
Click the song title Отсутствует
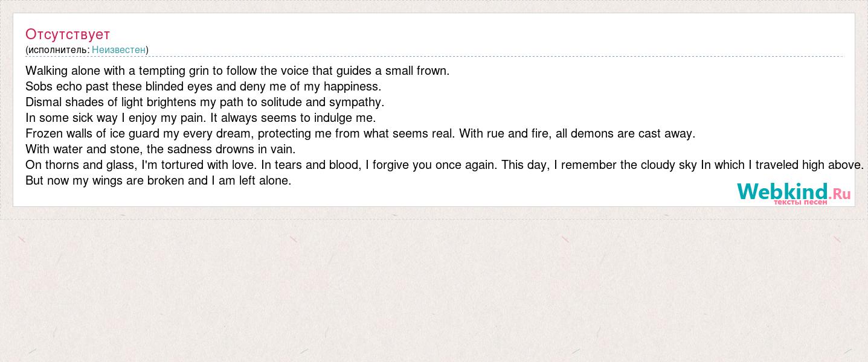coord(68,34)
